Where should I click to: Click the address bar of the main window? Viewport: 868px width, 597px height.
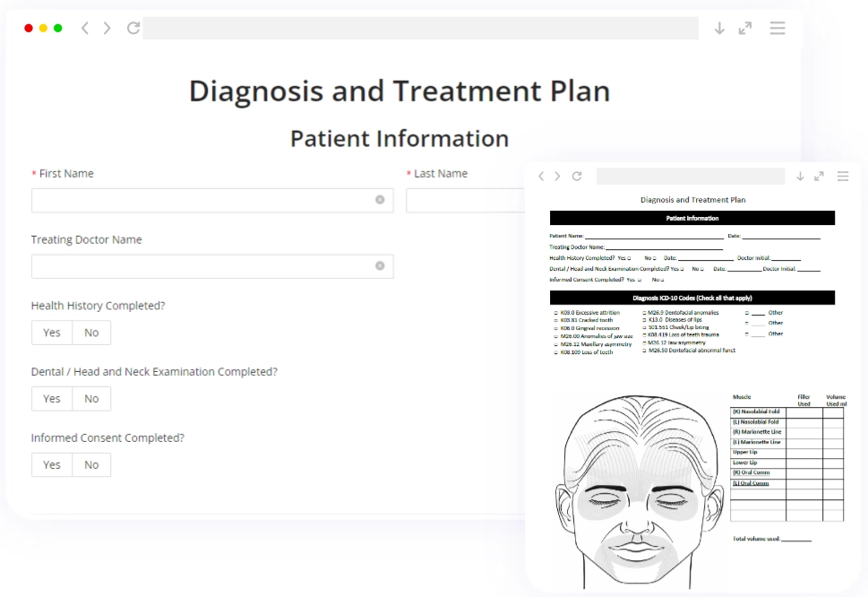[x=420, y=29]
